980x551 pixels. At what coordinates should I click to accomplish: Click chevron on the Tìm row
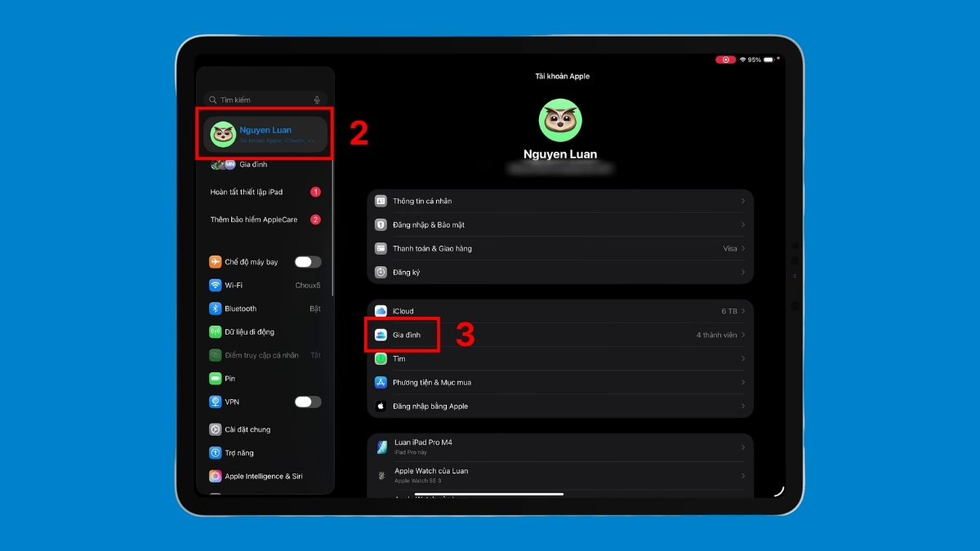point(743,358)
